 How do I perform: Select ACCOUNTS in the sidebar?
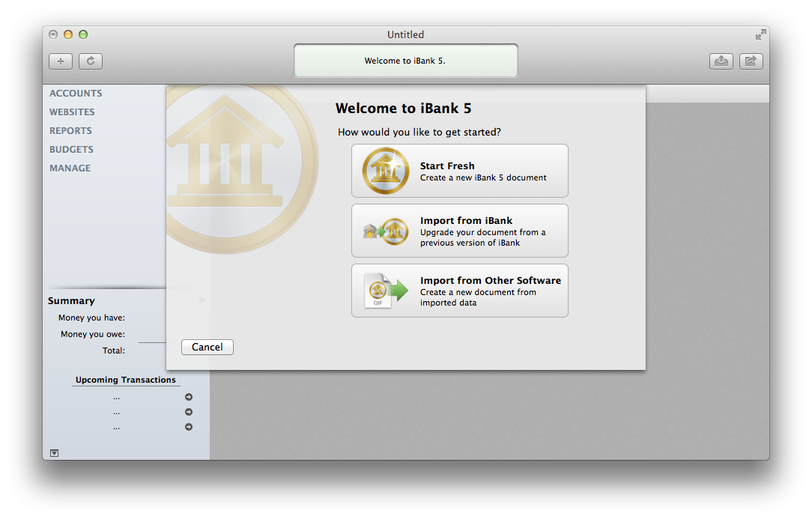click(x=76, y=93)
